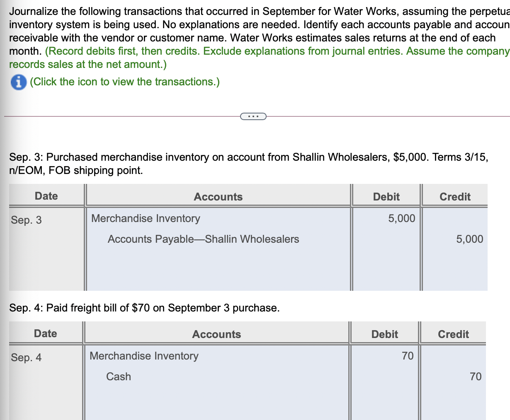Click empty debit cell beside Cash

(x=384, y=377)
